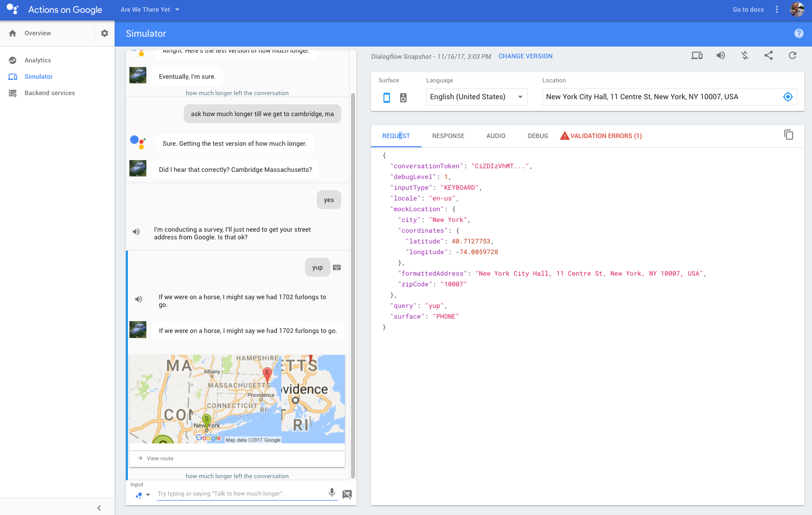Click the Simulator sidebar icon
Viewport: 812px width, 515px height.
[13, 77]
